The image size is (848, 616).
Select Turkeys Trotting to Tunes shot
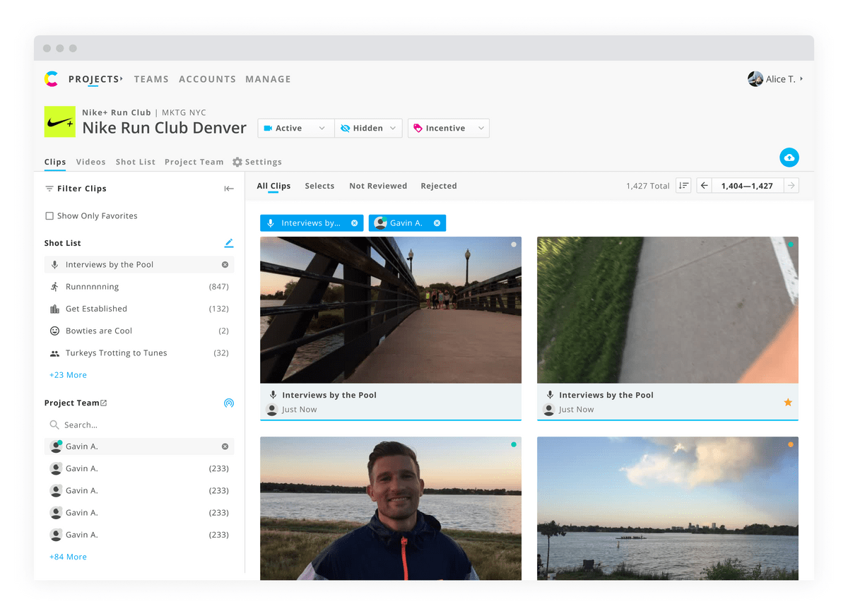pos(139,353)
